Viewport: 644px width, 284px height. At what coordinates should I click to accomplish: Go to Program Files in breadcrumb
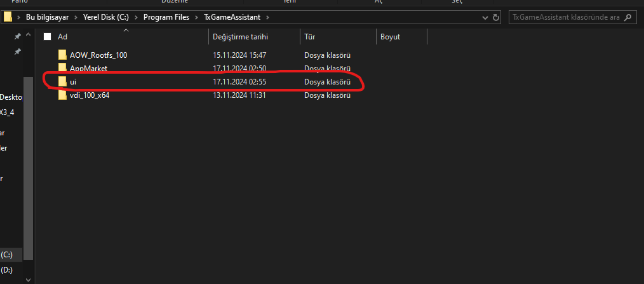click(x=166, y=17)
